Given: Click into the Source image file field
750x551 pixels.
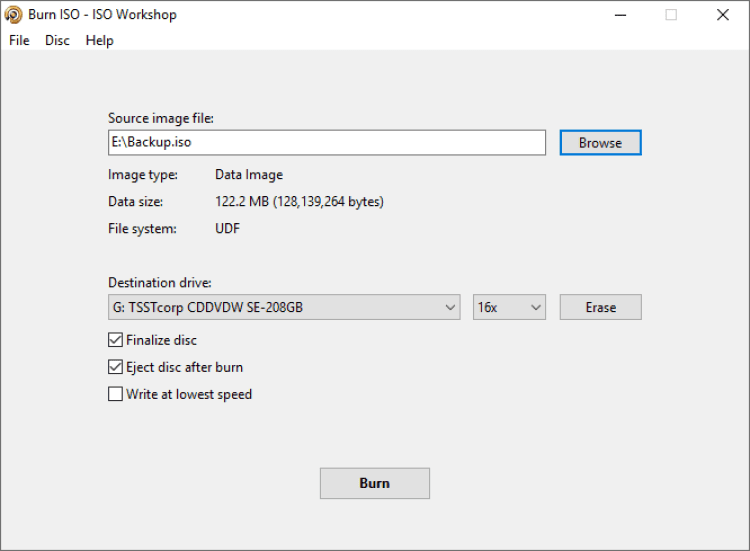Looking at the screenshot, I should coord(326,143).
